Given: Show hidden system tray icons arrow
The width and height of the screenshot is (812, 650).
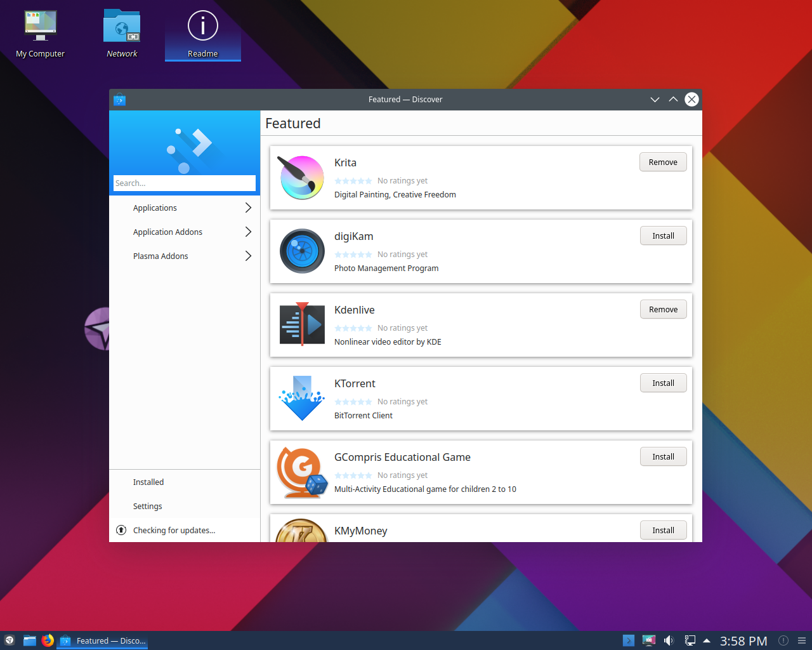Looking at the screenshot, I should (x=707, y=640).
